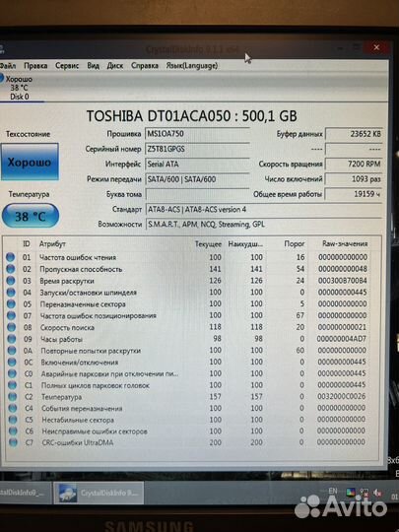The image size is (399, 532).
Task: Click raw value 000000004AD7
Action: (341, 339)
